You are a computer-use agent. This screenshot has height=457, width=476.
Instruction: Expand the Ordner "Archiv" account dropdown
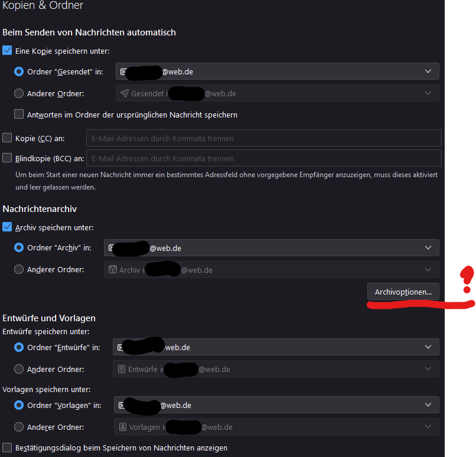tap(272, 247)
